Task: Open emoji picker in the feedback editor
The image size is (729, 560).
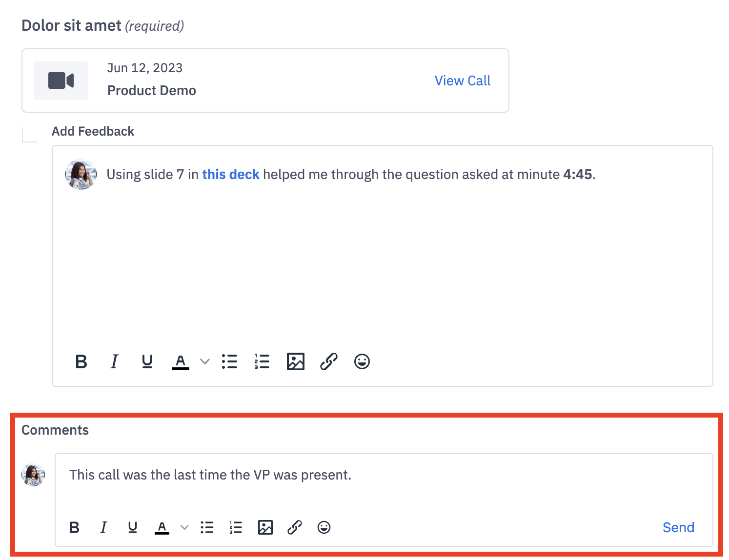Action: [362, 361]
